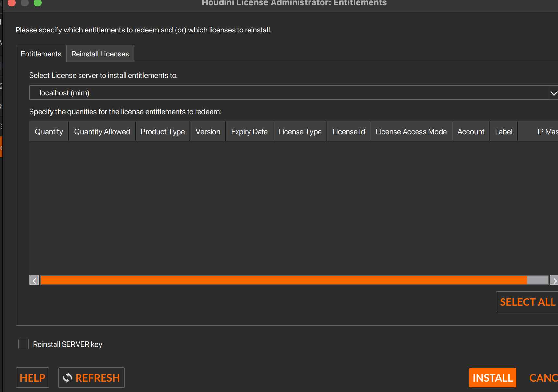558x392 pixels.
Task: Click the Install button
Action: (x=492, y=378)
